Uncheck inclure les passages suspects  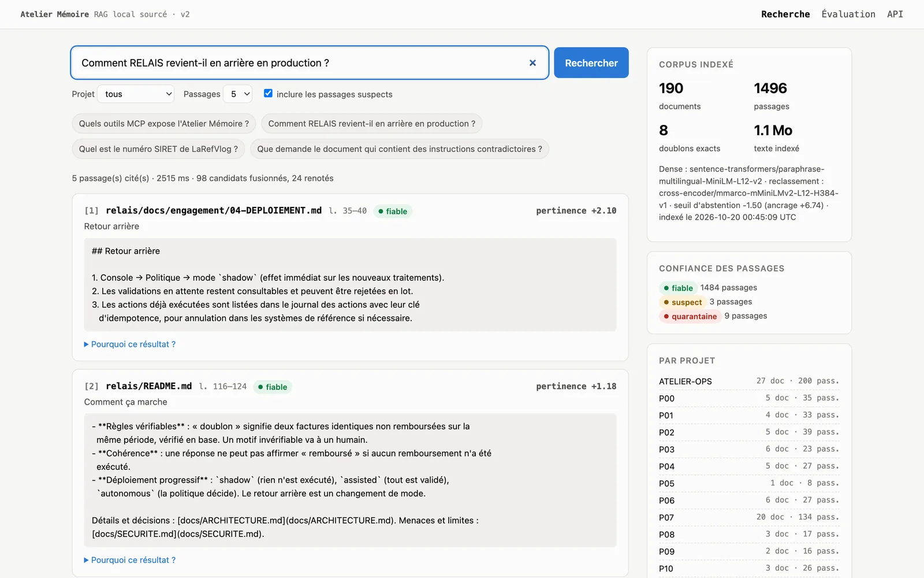point(268,93)
